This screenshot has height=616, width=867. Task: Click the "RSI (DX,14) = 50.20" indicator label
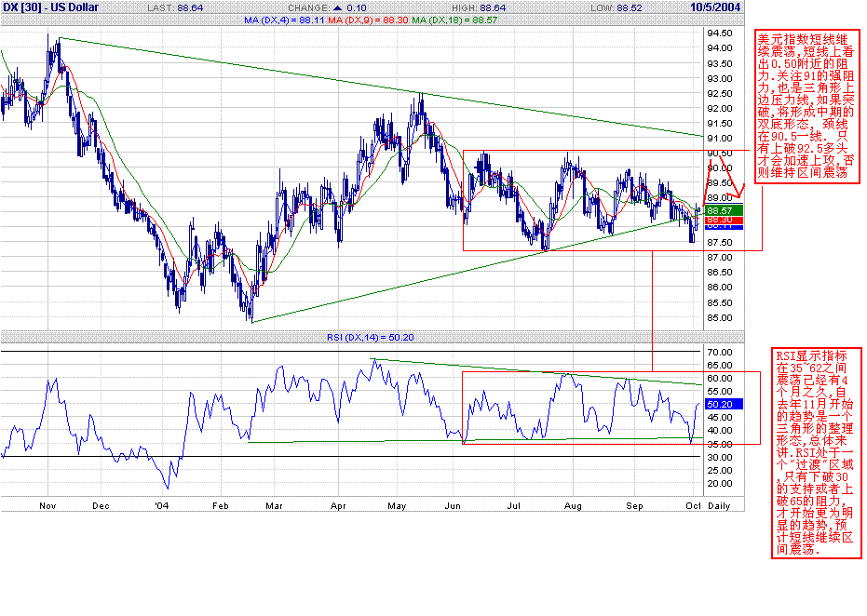(x=371, y=337)
